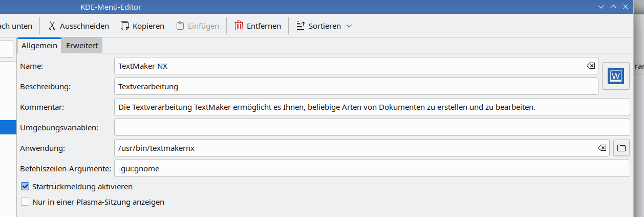Click the Entfernen trash toolbar button
This screenshot has width=644, height=217.
tap(257, 26)
